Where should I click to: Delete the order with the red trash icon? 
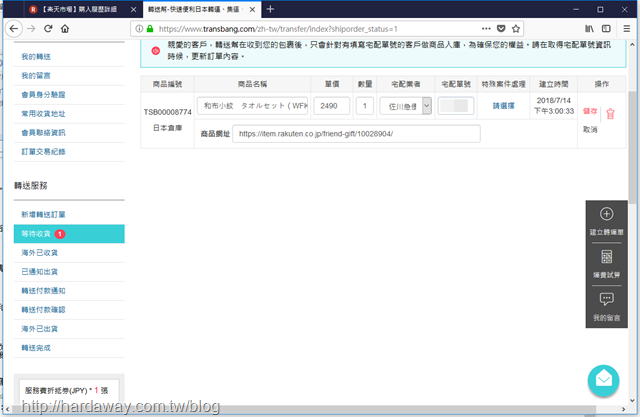click(610, 113)
